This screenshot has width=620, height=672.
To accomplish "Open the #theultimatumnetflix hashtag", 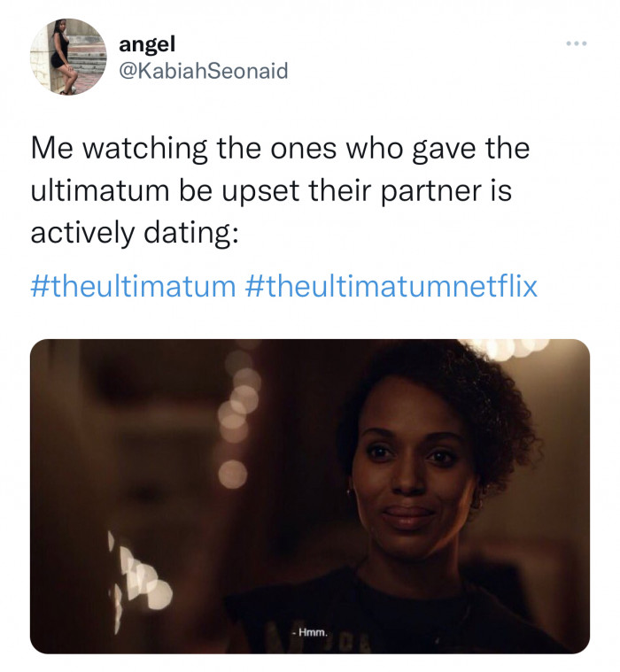I will [391, 286].
